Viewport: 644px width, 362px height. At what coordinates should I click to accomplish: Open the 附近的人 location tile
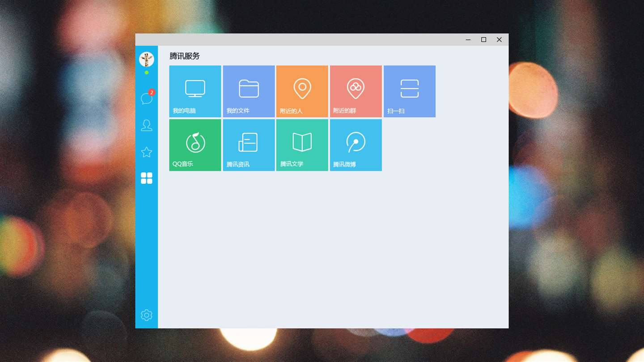click(302, 91)
